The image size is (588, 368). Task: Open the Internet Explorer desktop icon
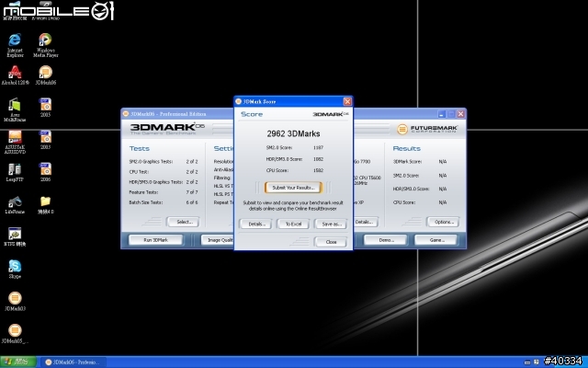click(15, 45)
